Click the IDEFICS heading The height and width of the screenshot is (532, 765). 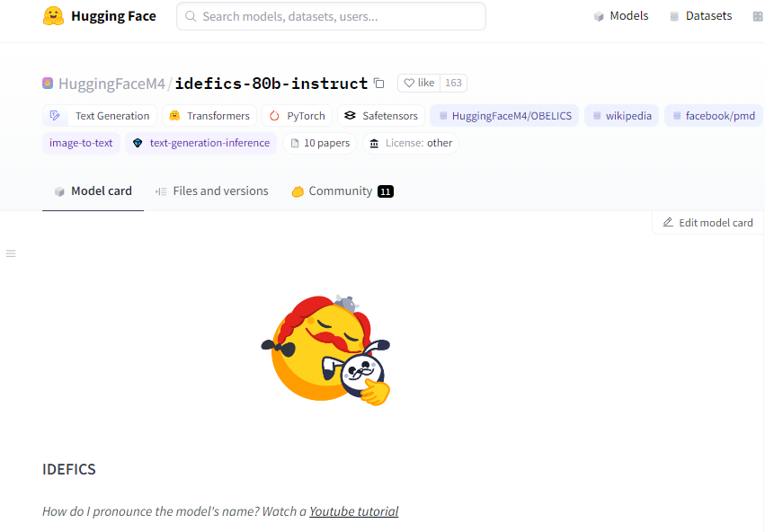[69, 469]
